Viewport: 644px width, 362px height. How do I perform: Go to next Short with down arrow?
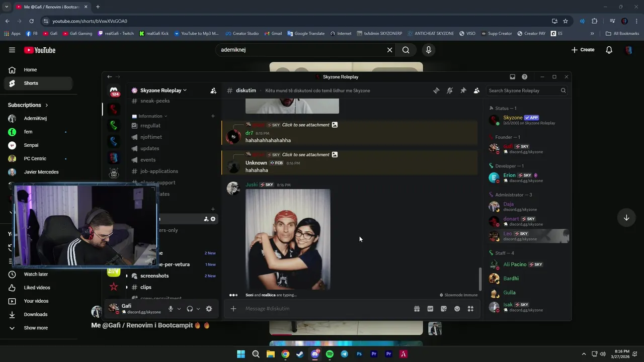pos(626,218)
